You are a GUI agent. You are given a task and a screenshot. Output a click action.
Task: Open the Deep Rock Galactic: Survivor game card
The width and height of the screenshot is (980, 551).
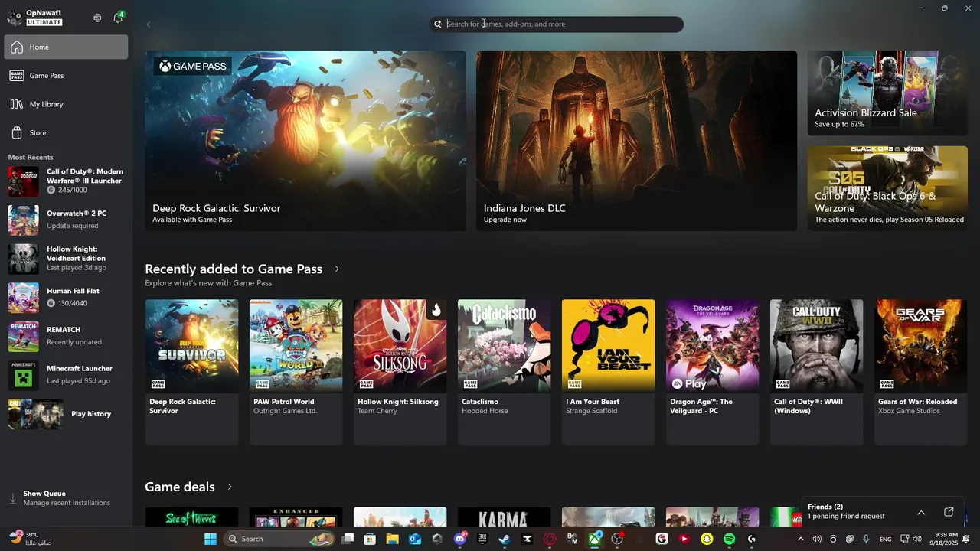click(191, 372)
